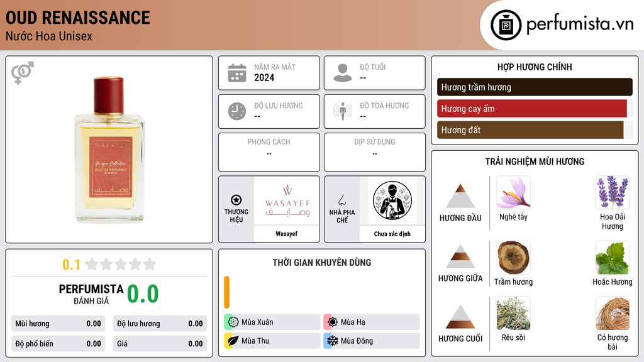Screen dimensions: 644x362
Task: Click the person icon beside Độ tuổi
Action: 343,73
